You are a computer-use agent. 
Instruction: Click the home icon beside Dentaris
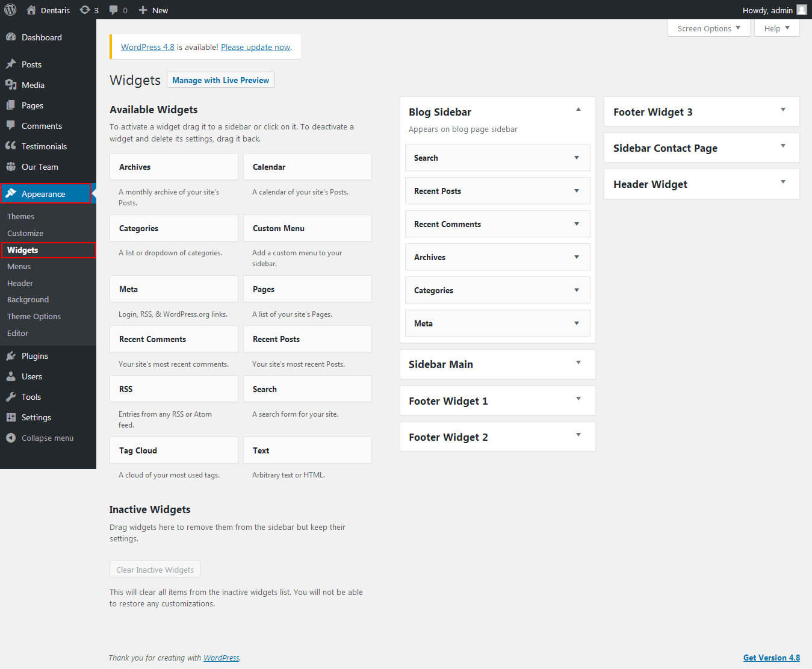(31, 10)
